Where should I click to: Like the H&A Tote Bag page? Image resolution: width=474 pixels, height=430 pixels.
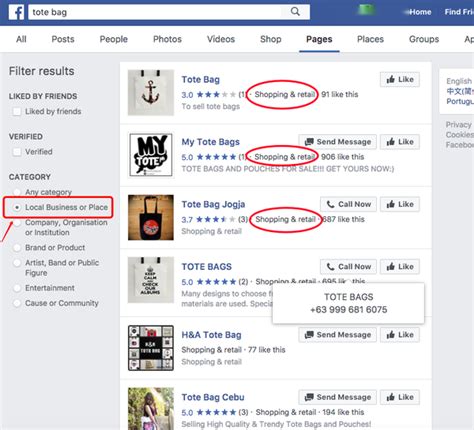click(x=400, y=335)
